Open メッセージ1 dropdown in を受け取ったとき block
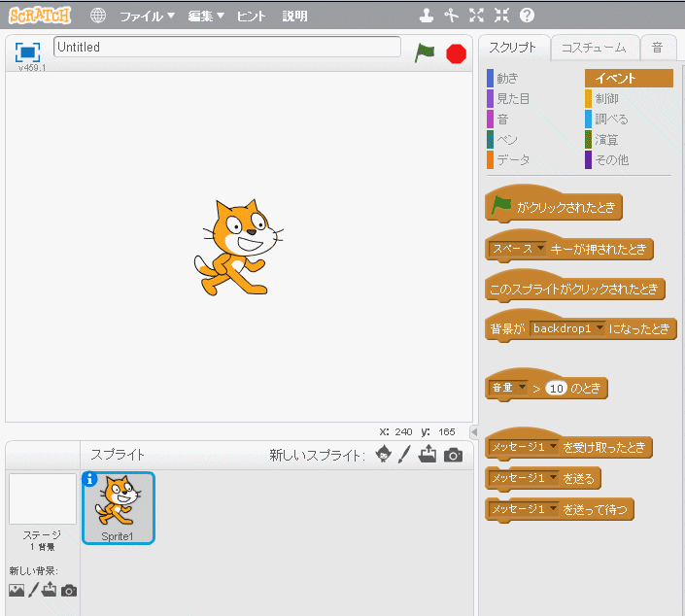This screenshot has width=685, height=616. [524, 447]
